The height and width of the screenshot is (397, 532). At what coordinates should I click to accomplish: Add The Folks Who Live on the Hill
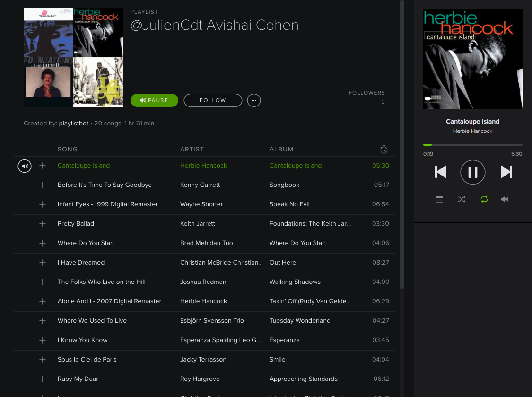pyautogui.click(x=43, y=282)
